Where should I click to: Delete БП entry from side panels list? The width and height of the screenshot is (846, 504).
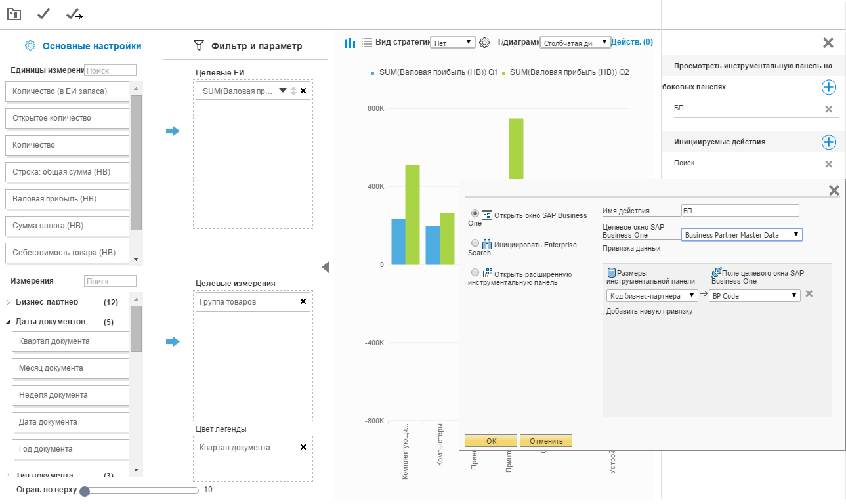click(828, 109)
